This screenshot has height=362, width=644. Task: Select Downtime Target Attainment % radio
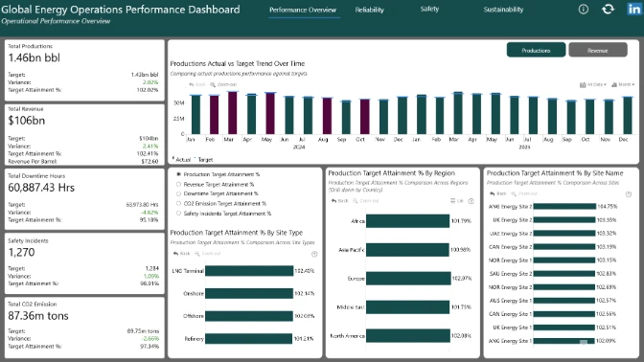click(178, 193)
